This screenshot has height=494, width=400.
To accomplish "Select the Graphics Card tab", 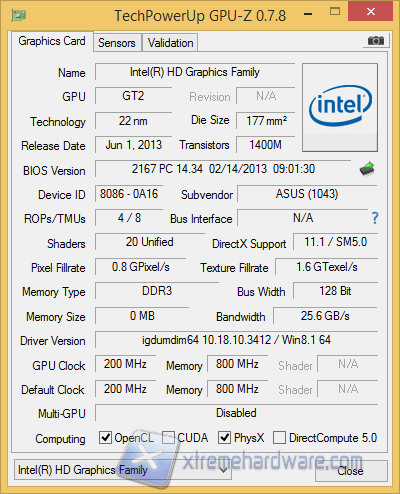I will [x=52, y=41].
